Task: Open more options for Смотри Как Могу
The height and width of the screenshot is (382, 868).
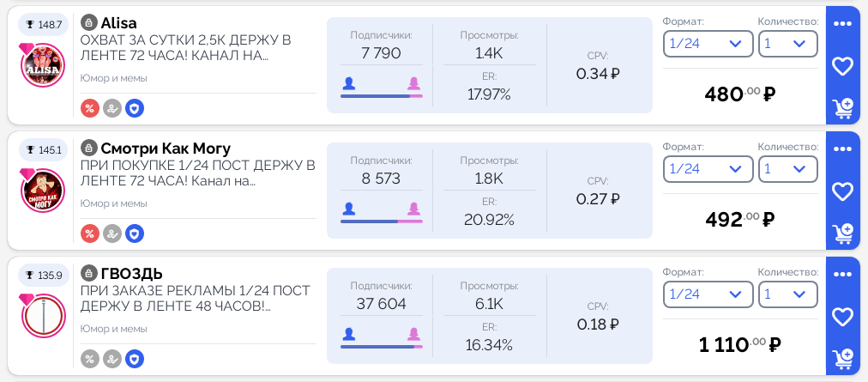Action: point(842,149)
